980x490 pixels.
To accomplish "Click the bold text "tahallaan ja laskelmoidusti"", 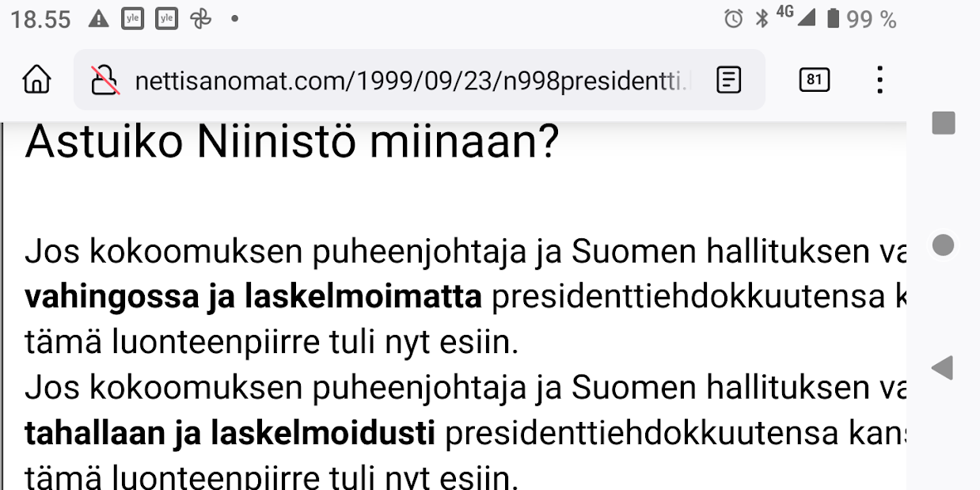I will 230,433.
